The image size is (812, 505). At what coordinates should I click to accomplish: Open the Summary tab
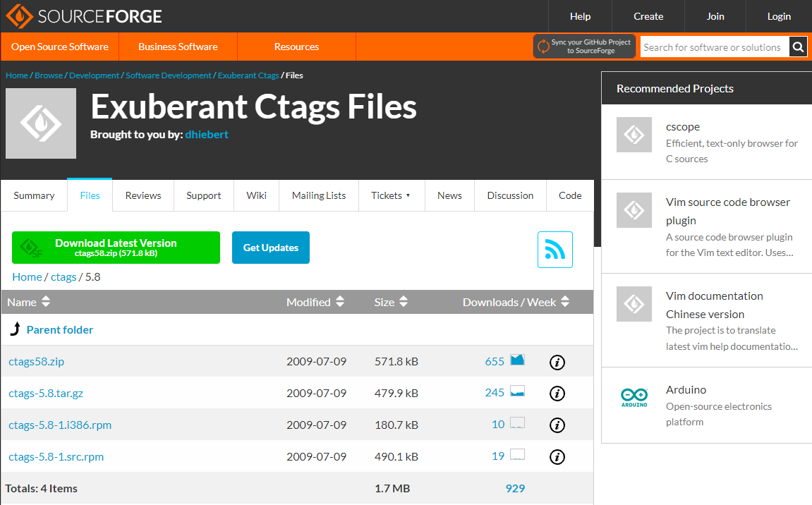pos(34,195)
